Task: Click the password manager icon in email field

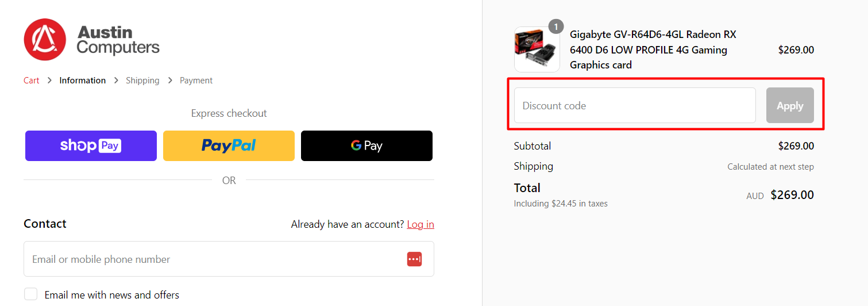Action: pyautogui.click(x=414, y=259)
